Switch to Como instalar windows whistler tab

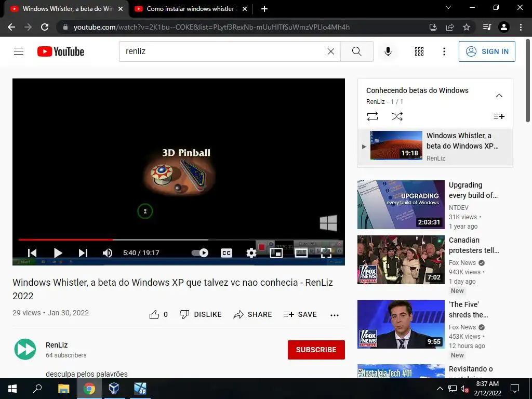(x=191, y=9)
